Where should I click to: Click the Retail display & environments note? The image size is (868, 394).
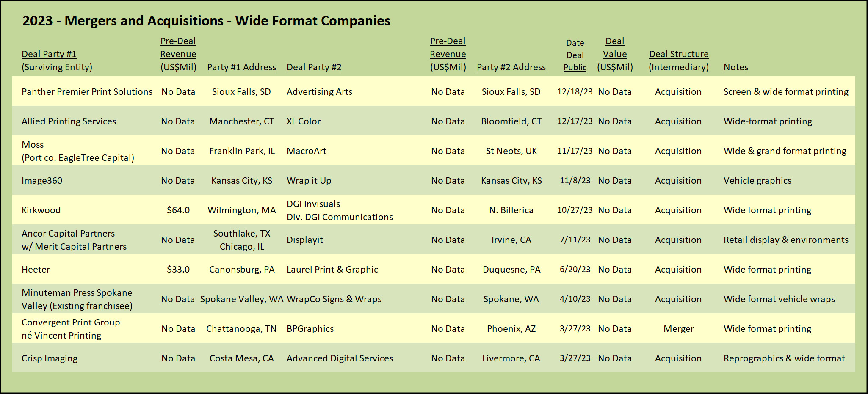pos(786,240)
